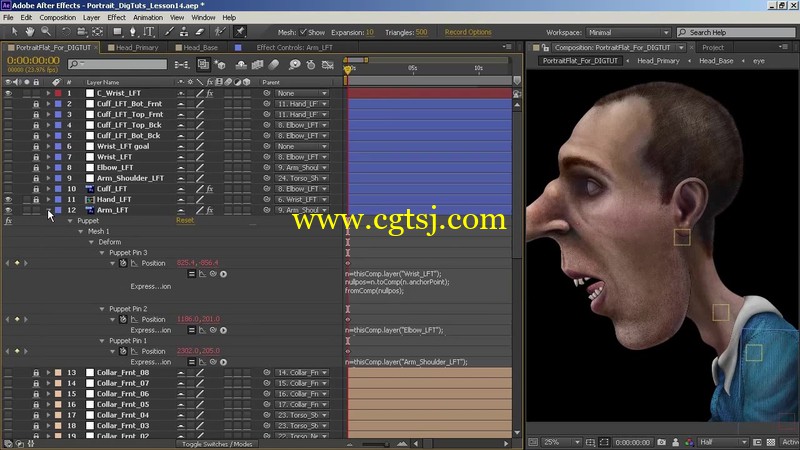Viewport: 800px width, 450px height.
Task: Collapse the Puppet Pin 2 group
Action: 102,309
